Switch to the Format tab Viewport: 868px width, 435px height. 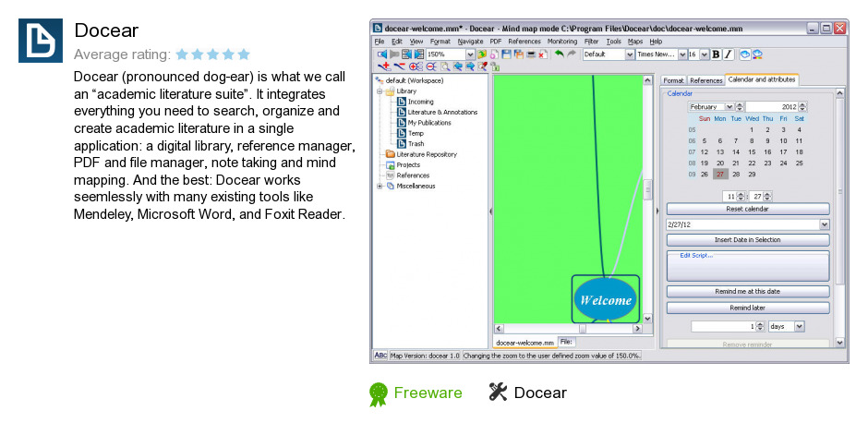point(674,80)
